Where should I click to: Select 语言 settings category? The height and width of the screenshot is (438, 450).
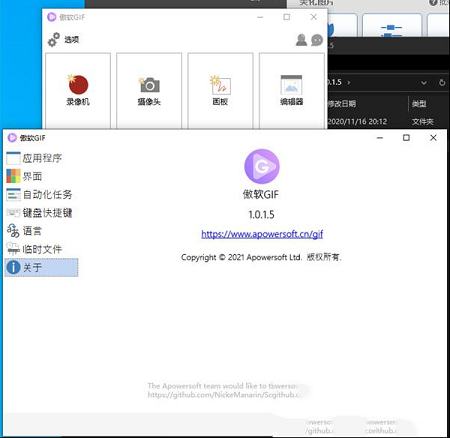(41, 231)
